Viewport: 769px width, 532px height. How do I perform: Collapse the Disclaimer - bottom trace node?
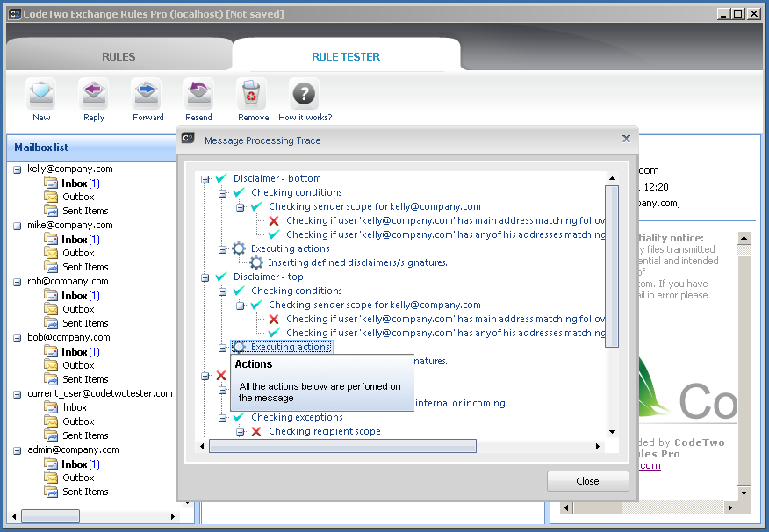click(205, 179)
